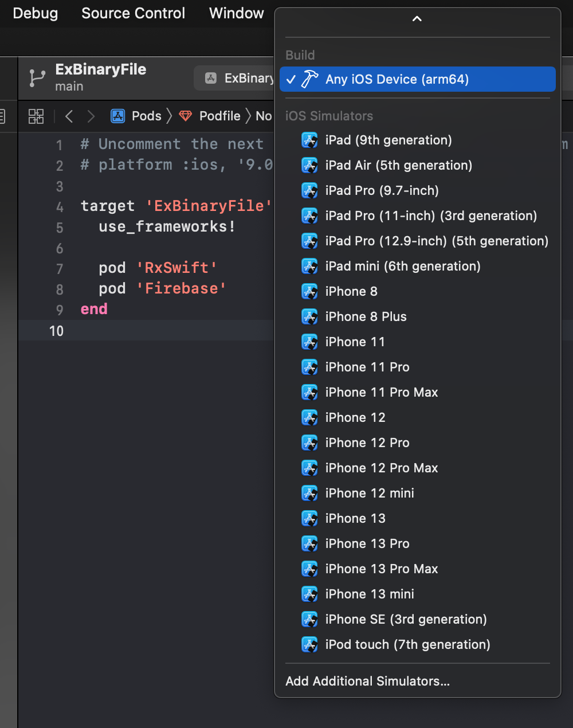Select the iPhone 8 simulator
573x728 pixels.
pos(418,291)
